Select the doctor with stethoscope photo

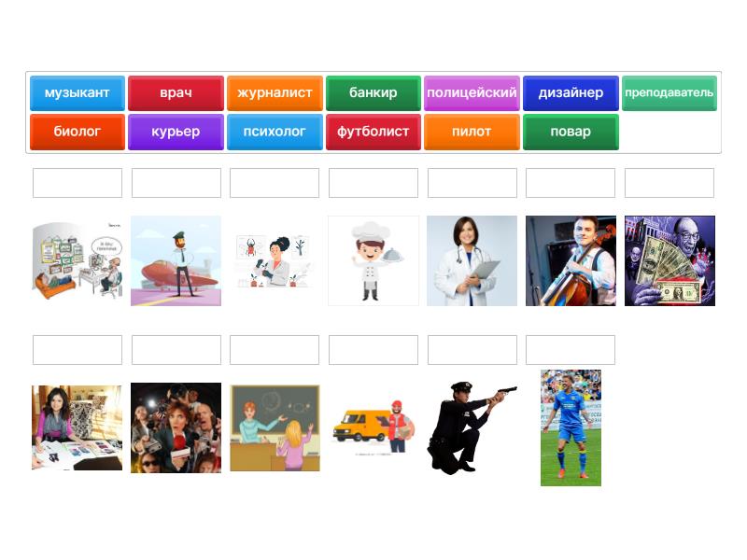472,261
